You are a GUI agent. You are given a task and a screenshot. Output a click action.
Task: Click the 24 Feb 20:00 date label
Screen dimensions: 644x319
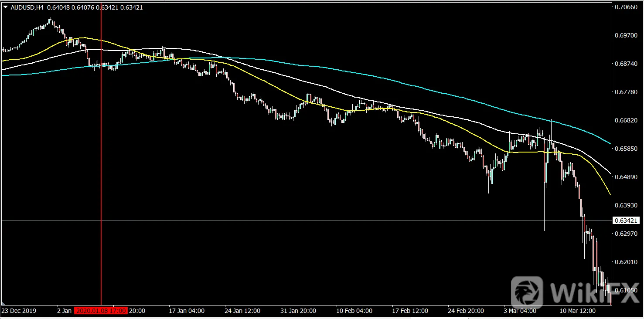tap(466, 311)
